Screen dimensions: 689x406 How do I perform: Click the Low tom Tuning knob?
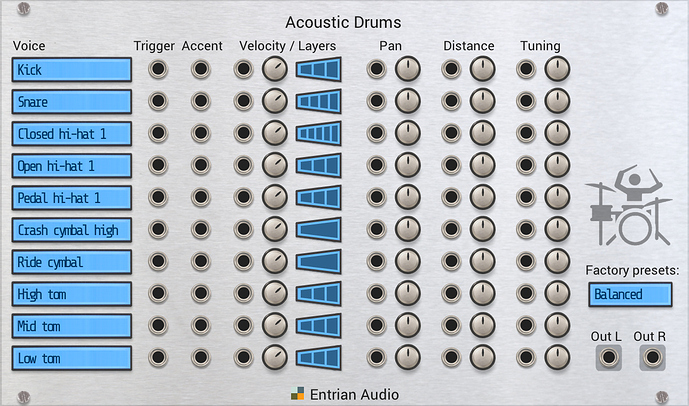[x=557, y=358]
